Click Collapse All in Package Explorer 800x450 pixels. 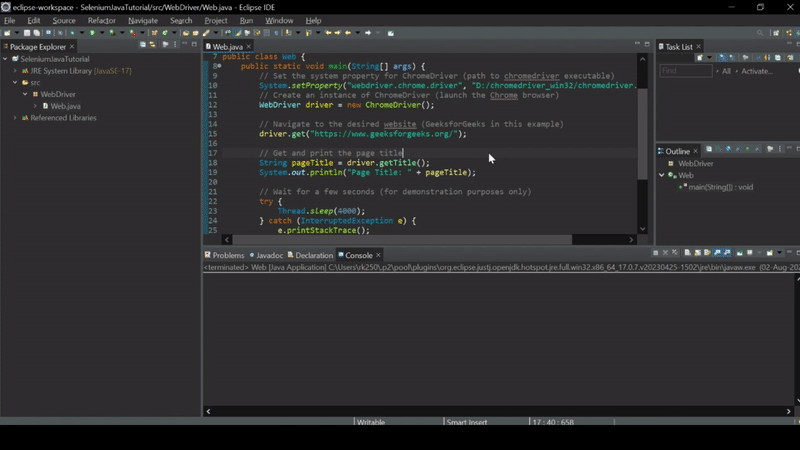coord(143,45)
